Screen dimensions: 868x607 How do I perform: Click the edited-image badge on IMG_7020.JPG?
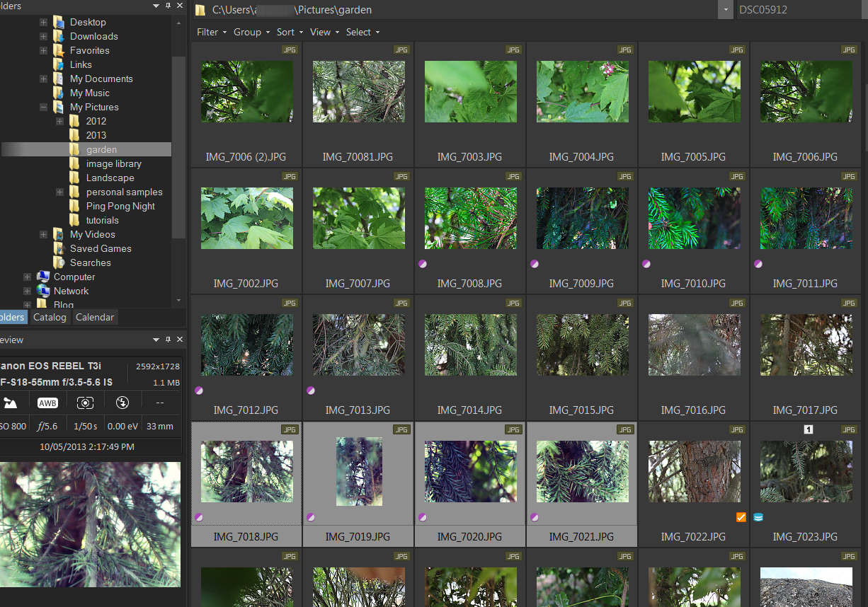(423, 517)
